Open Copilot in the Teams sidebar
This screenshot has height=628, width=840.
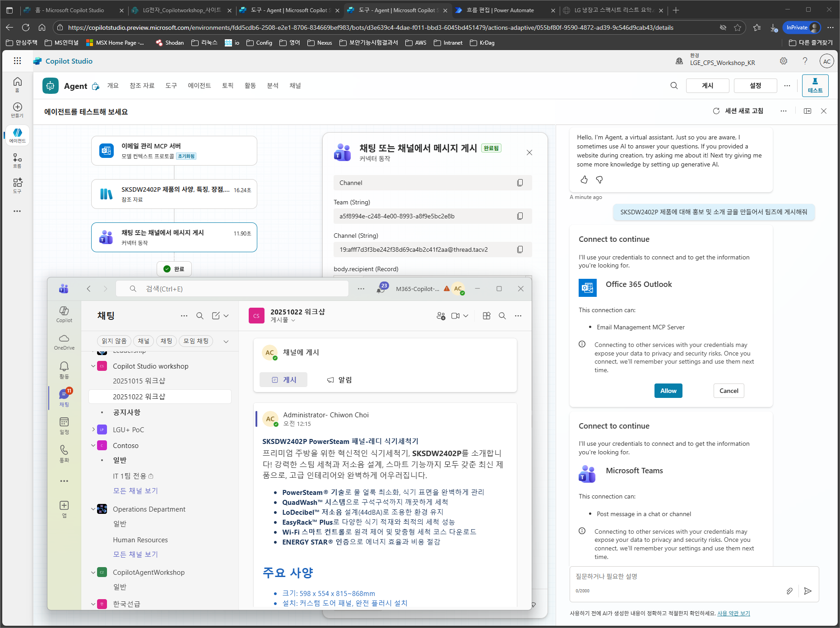pyautogui.click(x=64, y=314)
